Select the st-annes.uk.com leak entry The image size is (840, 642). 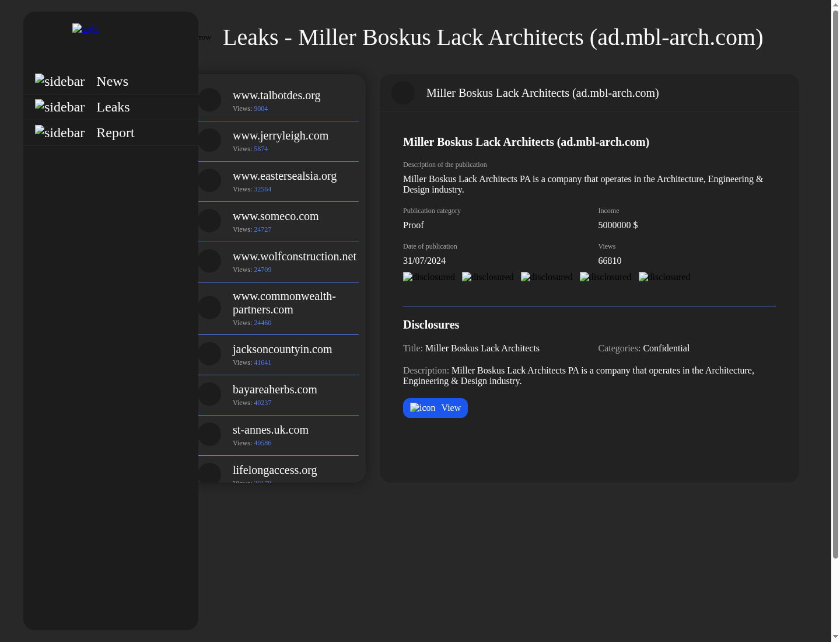pos(278,435)
